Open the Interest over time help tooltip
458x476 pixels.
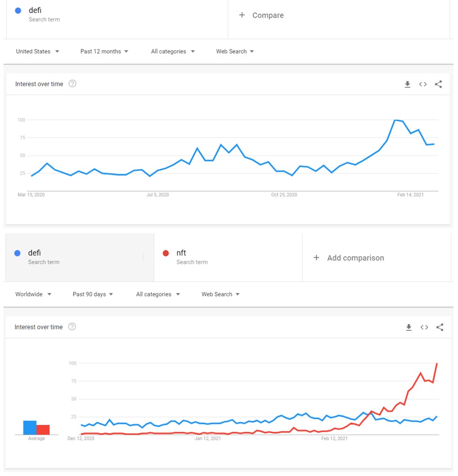[72, 84]
